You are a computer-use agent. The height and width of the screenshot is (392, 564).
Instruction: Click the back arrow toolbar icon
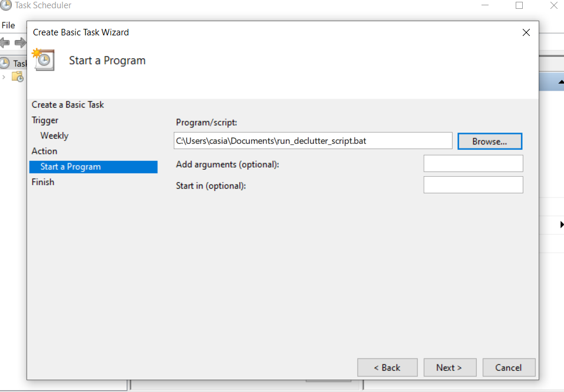5,43
